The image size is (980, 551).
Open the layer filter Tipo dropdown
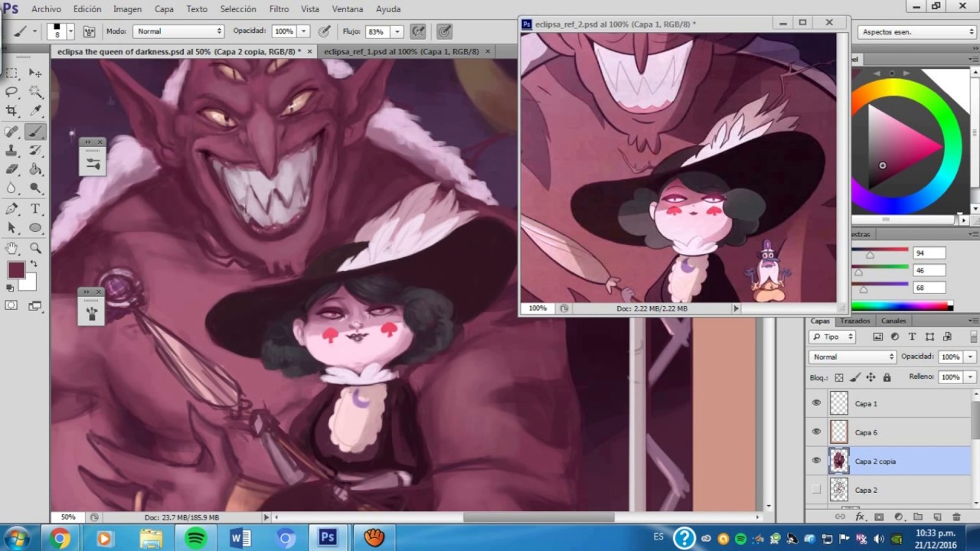(832, 337)
